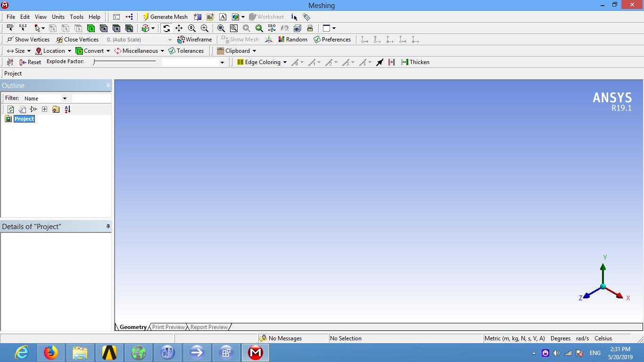This screenshot has width=644, height=362.
Task: Toggle Wireframe display mode
Action: (195, 39)
